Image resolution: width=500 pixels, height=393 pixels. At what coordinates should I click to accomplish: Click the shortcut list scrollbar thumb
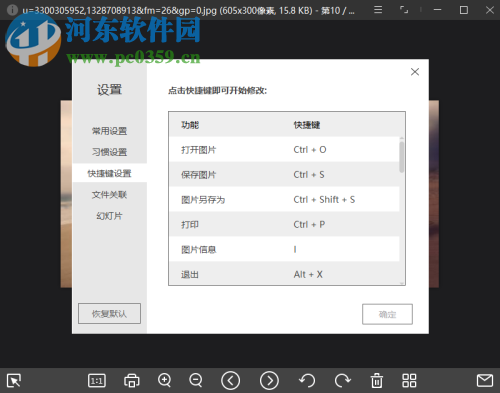[x=402, y=157]
